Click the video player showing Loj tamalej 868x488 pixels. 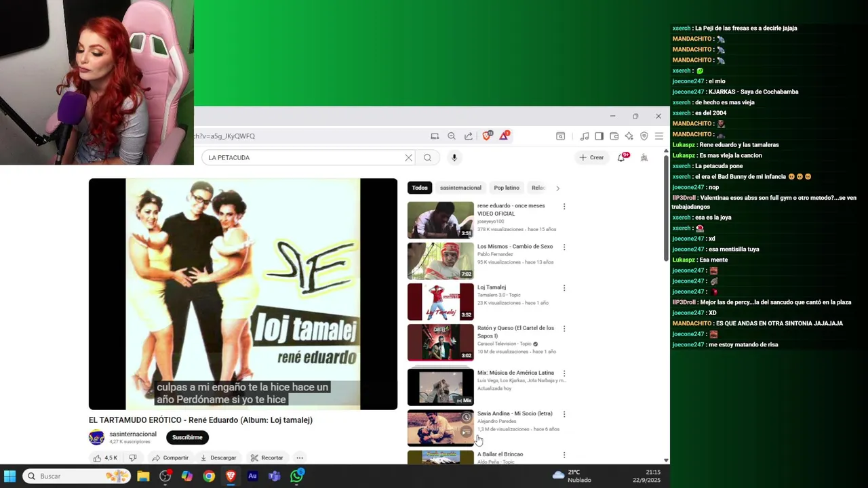[x=243, y=294]
